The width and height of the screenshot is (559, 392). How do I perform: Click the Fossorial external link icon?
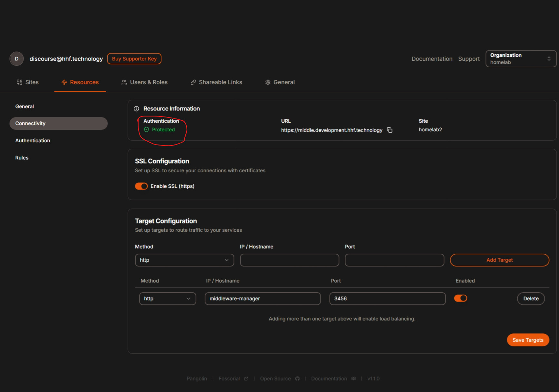tap(246, 378)
